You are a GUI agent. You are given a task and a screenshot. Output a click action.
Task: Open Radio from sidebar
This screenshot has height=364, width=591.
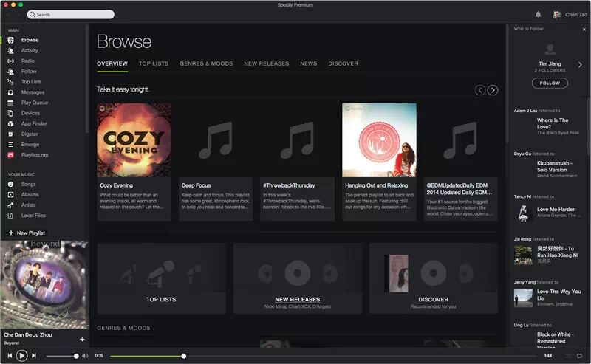27,61
